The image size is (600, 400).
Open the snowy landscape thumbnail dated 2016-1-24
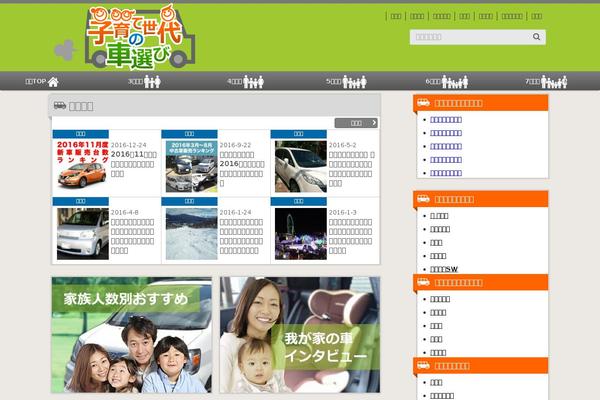tap(191, 233)
